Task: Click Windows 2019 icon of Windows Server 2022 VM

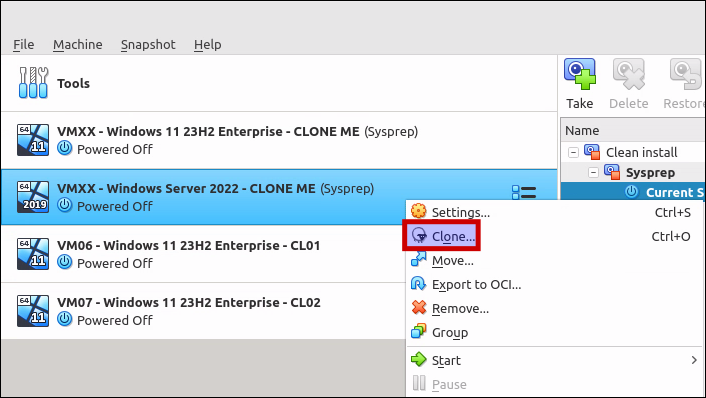Action: pyautogui.click(x=33, y=197)
